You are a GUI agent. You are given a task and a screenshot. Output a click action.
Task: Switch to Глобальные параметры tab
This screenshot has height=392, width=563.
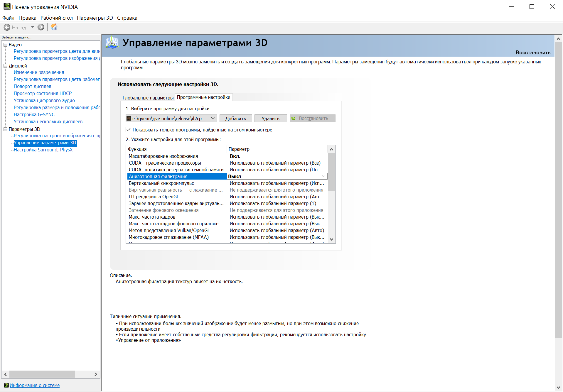[148, 98]
